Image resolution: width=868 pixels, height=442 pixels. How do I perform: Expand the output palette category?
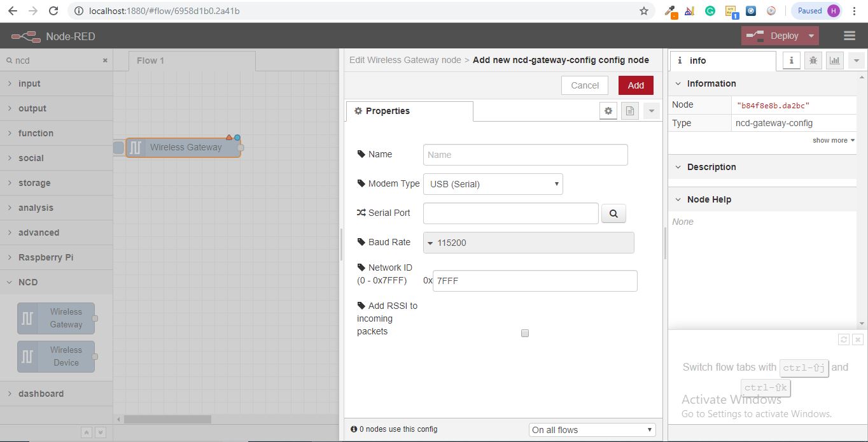(x=57, y=108)
